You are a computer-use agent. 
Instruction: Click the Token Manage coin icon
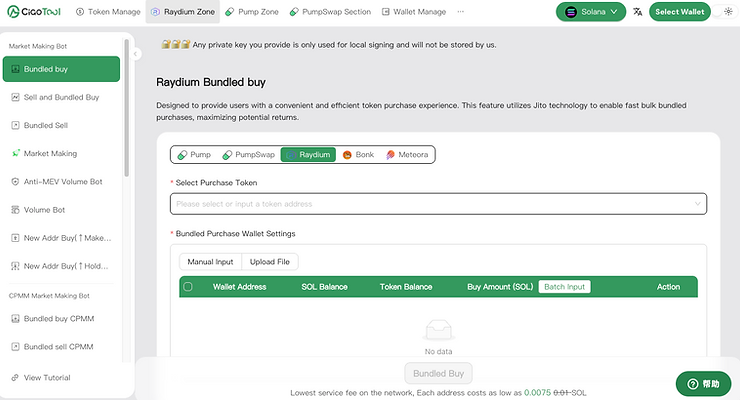(x=80, y=12)
